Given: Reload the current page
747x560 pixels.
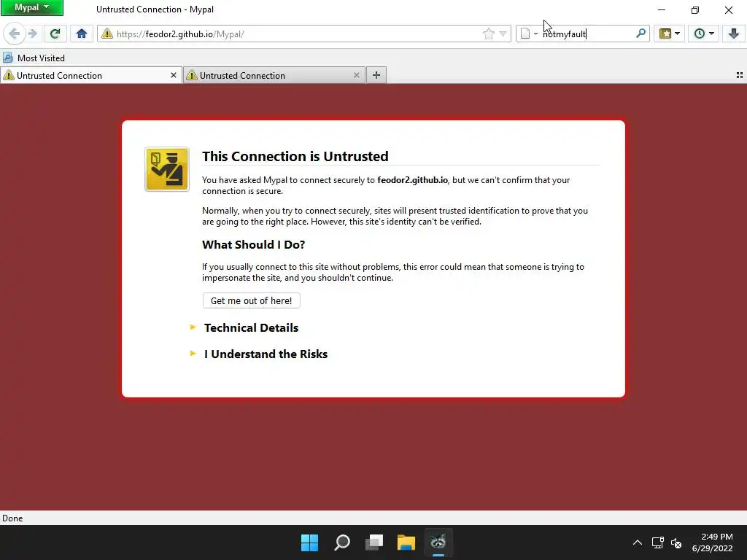Looking at the screenshot, I should [55, 34].
